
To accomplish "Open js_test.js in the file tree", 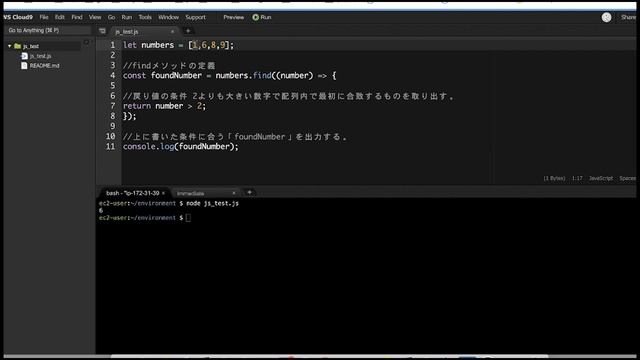I will coord(40,56).
